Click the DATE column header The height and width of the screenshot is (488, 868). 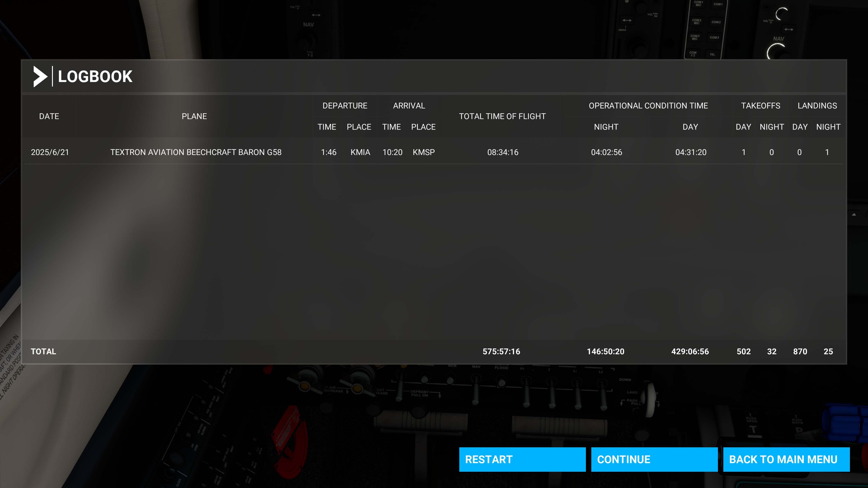[x=49, y=116]
